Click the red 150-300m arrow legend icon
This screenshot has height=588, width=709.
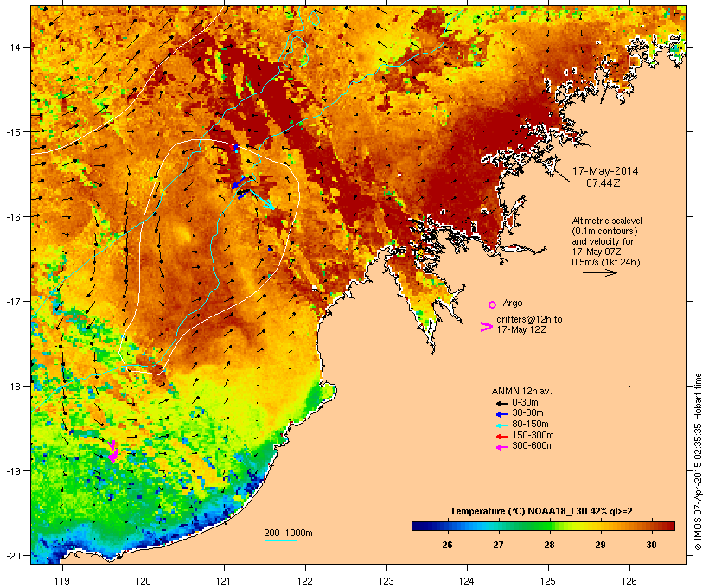(501, 437)
